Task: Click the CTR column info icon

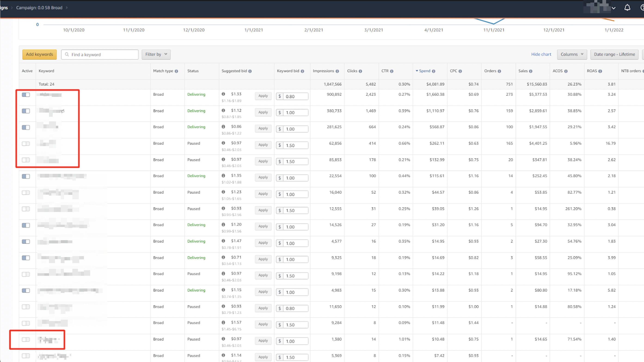Action: (392, 71)
